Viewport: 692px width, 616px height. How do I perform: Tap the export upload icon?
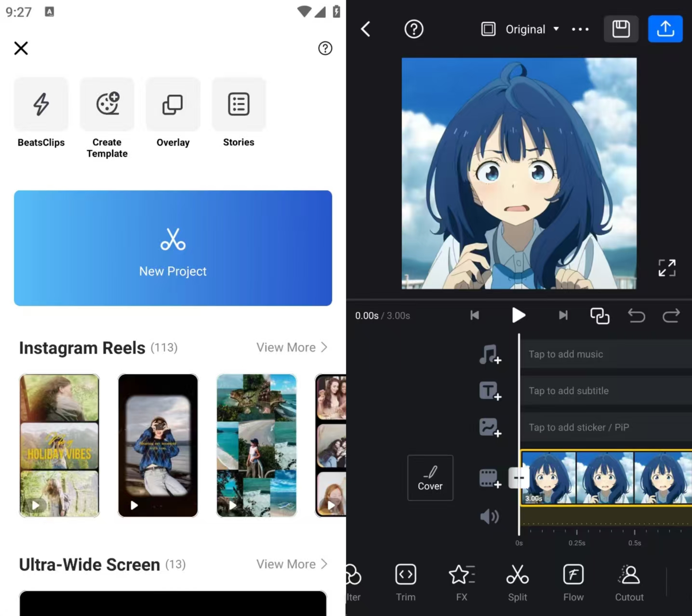pyautogui.click(x=665, y=29)
